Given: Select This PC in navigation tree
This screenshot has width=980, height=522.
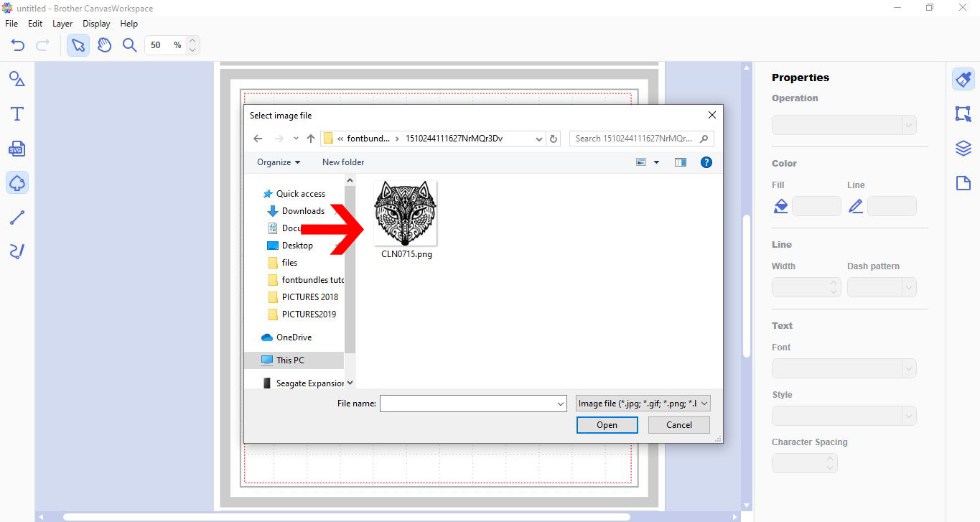Looking at the screenshot, I should click(294, 360).
